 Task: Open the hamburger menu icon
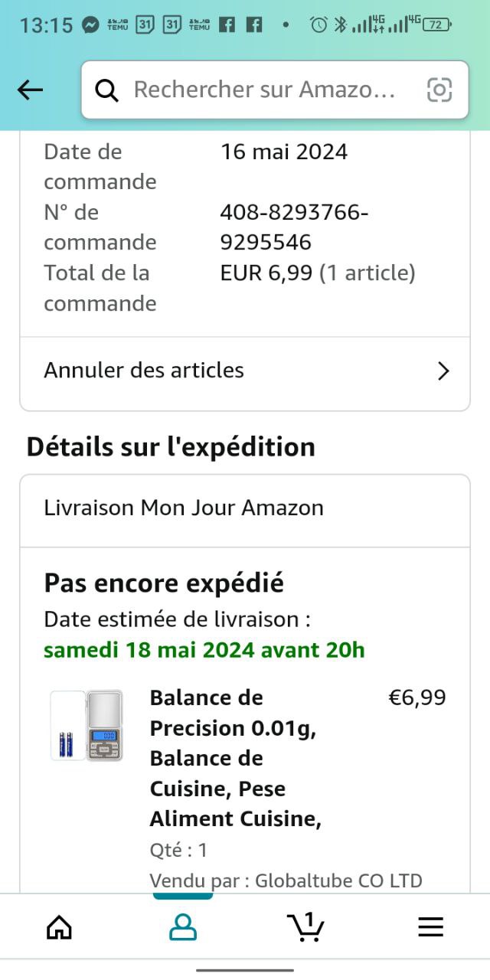[430, 927]
